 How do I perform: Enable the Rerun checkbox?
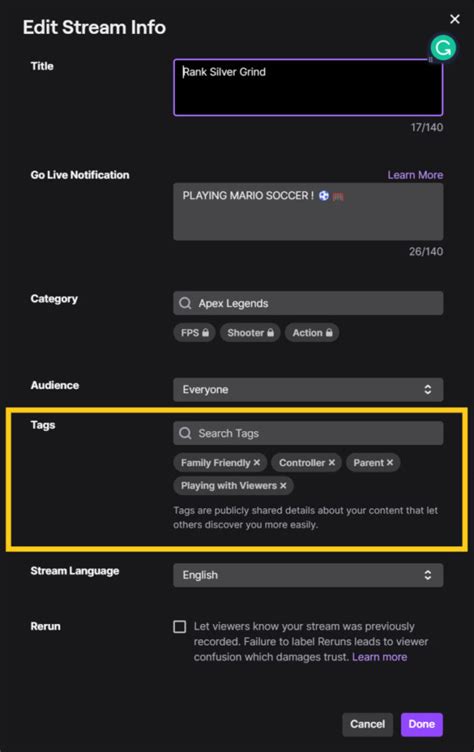(x=179, y=626)
